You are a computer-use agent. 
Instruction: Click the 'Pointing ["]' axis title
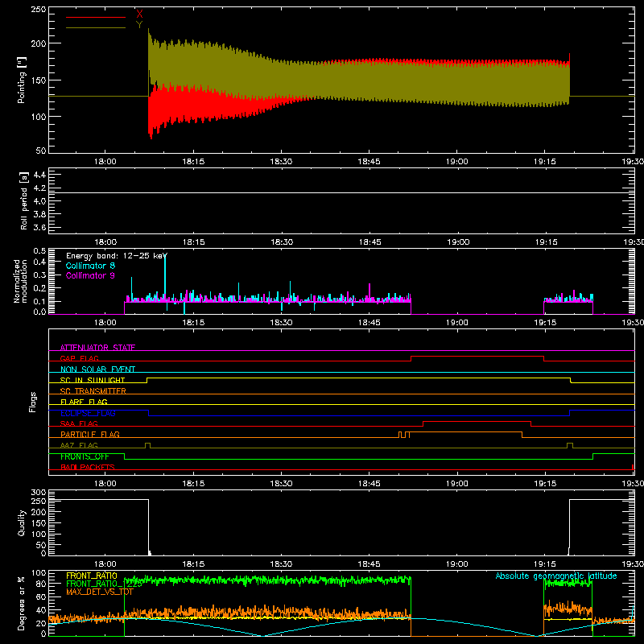[22, 80]
